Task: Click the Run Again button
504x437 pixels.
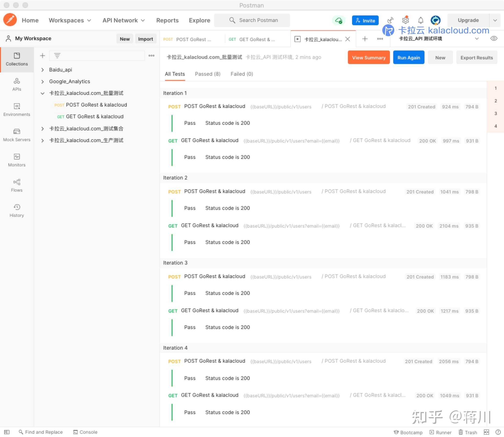Action: pos(409,57)
